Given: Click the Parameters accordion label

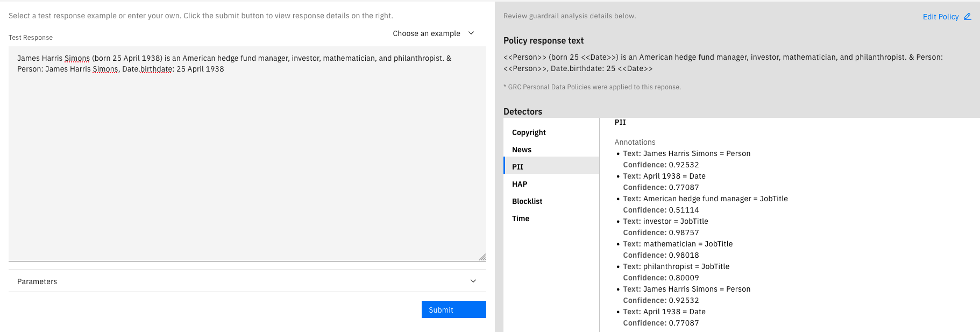Looking at the screenshot, I should click(37, 281).
